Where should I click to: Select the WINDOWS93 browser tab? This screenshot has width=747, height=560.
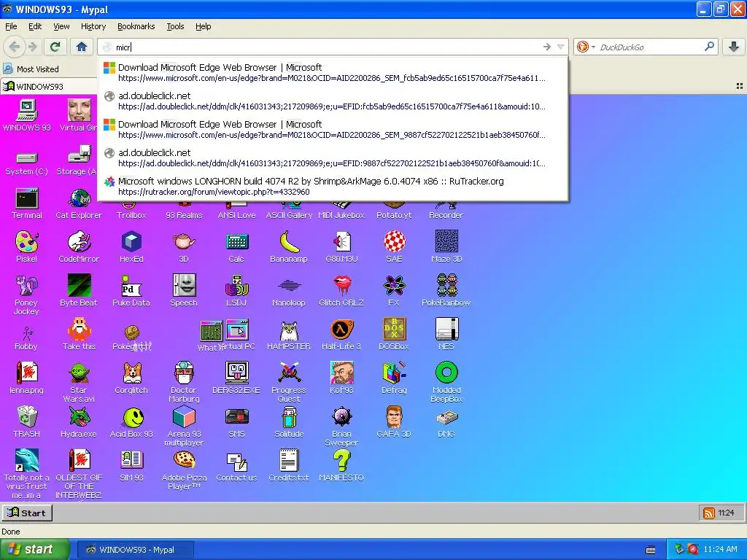pos(47,86)
